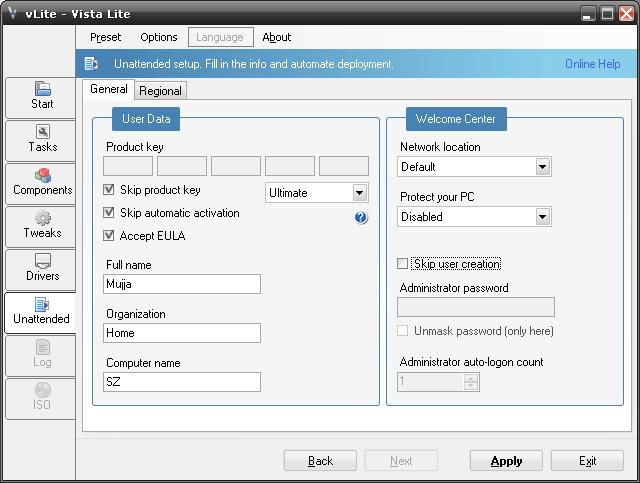Click the third product key field

coord(236,166)
